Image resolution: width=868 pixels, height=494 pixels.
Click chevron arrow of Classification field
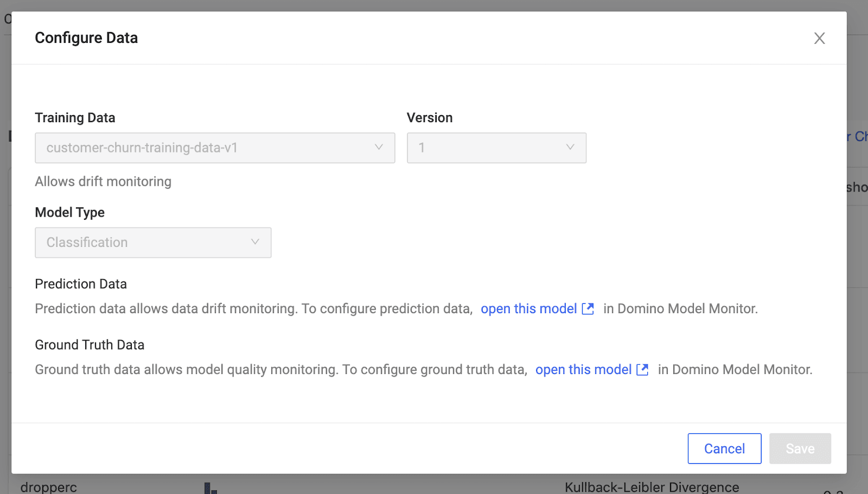coord(255,242)
